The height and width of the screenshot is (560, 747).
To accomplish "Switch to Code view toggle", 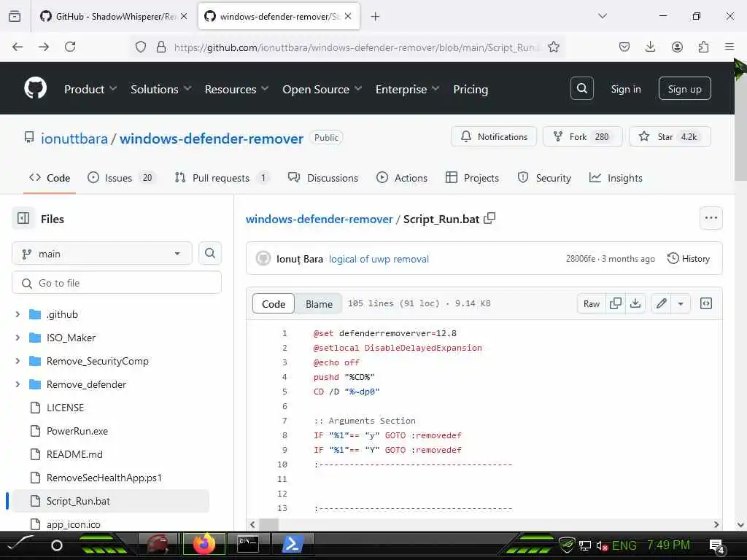I will pos(274,304).
